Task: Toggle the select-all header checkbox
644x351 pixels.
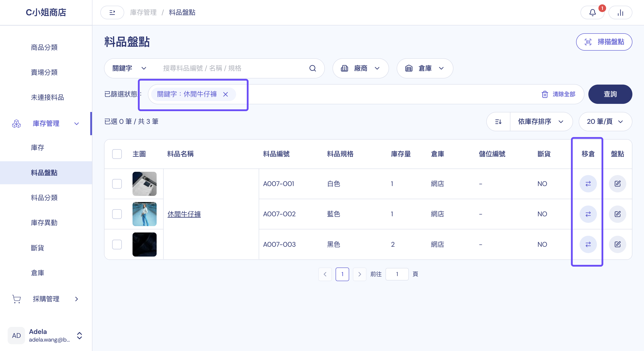Action: coord(117,154)
